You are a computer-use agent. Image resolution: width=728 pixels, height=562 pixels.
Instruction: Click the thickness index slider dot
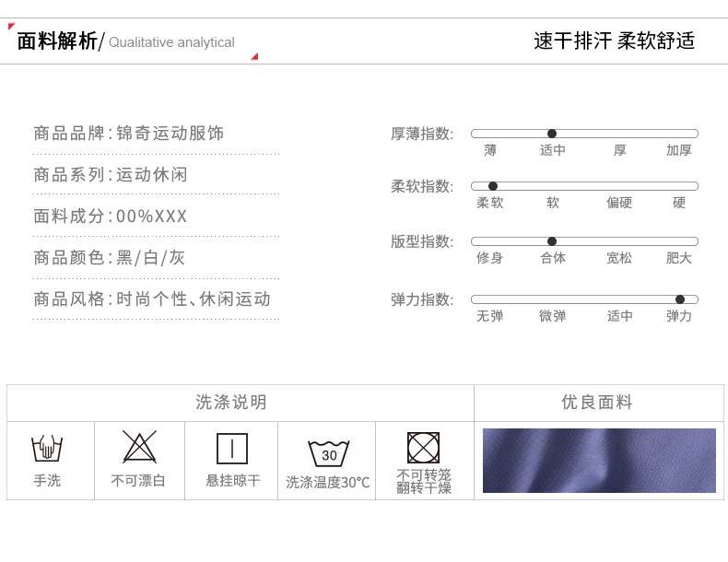tap(552, 134)
